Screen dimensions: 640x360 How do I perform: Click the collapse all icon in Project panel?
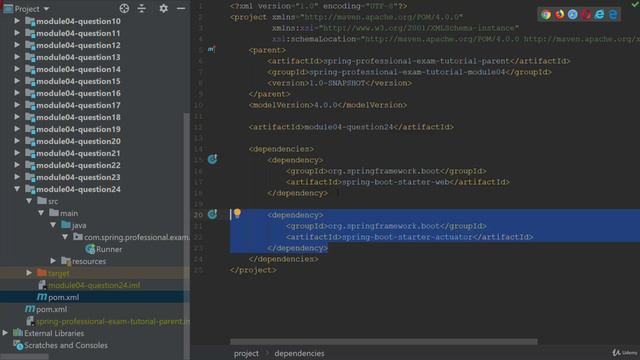pos(142,8)
